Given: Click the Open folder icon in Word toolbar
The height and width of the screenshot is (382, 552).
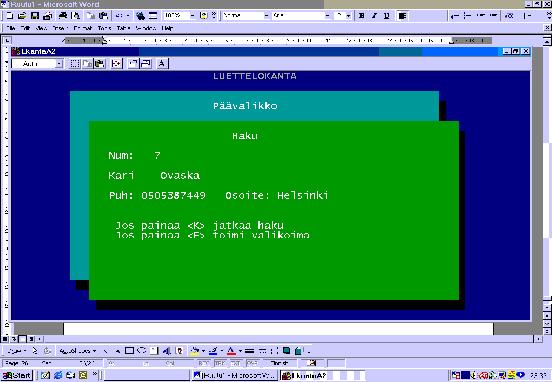Looking at the screenshot, I should click(x=22, y=15).
